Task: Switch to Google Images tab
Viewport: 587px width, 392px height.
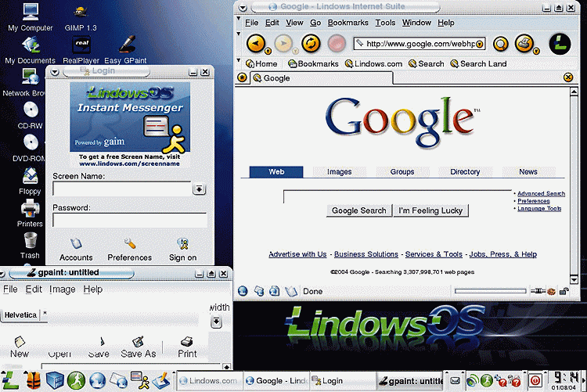Action: click(x=339, y=172)
